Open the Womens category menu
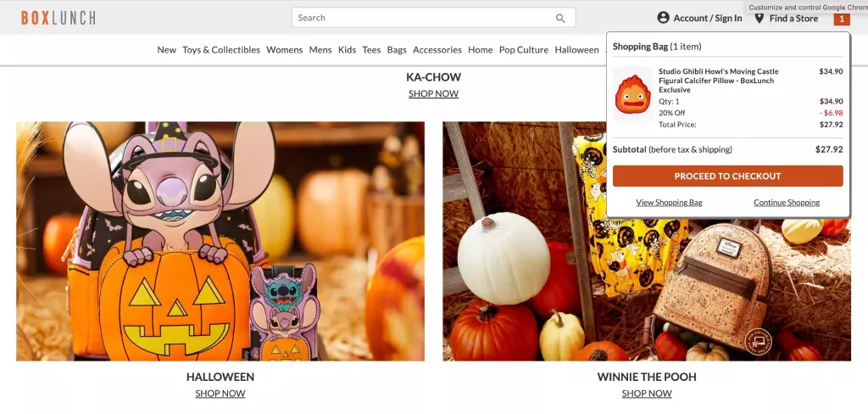This screenshot has height=414, width=868. coord(285,50)
